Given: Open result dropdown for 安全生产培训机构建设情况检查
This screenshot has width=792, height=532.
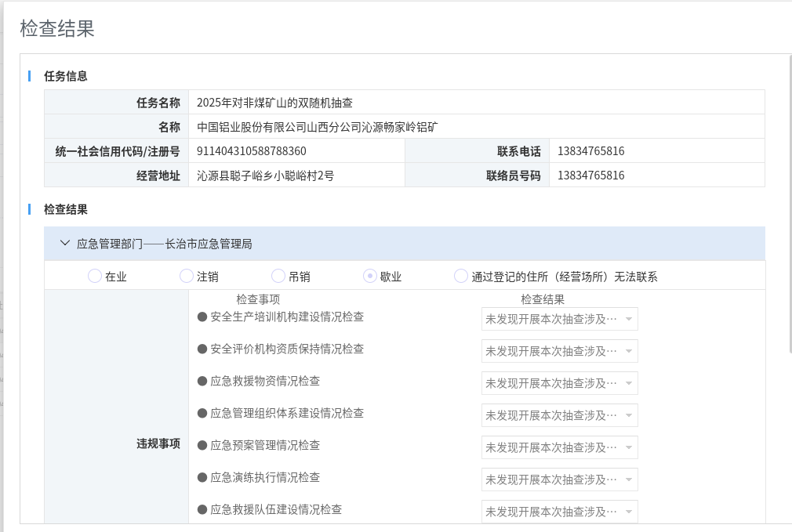Looking at the screenshot, I should [559, 319].
